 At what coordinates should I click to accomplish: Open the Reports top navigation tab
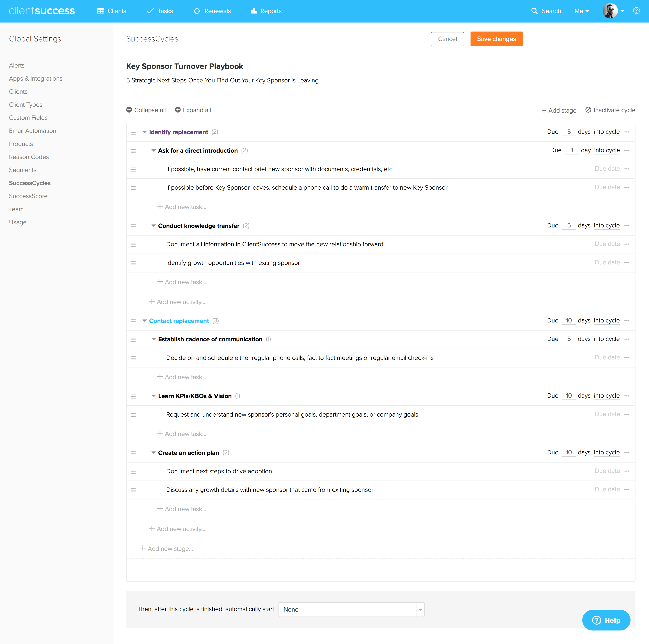click(266, 11)
